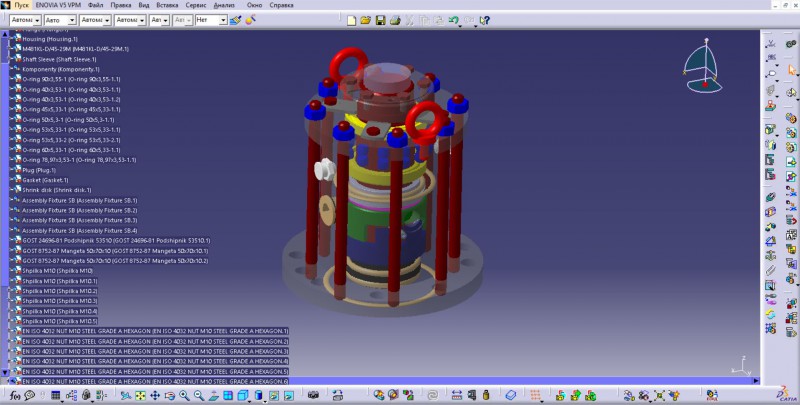Screen dimensions: 800x405
Task: Click the What's This help pointer icon
Action: 484,20
